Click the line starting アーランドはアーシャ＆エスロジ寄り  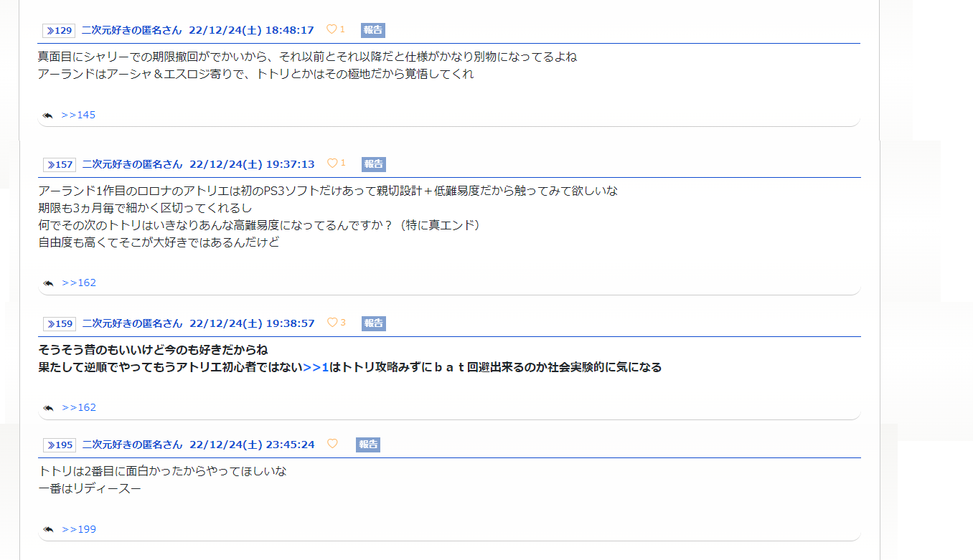(x=256, y=74)
